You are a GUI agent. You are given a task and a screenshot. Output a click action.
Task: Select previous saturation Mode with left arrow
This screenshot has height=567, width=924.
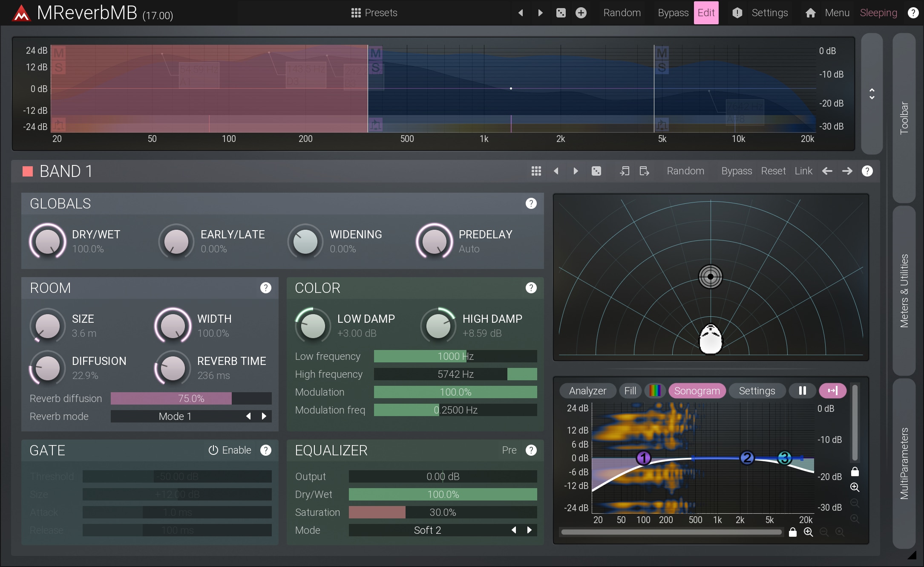click(x=514, y=530)
